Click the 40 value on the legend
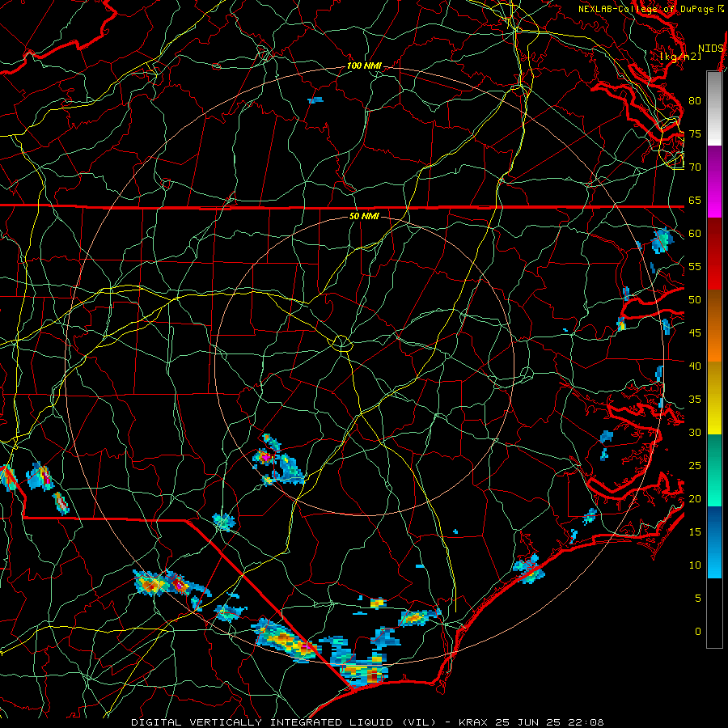Image resolution: width=728 pixels, height=728 pixels. pos(695,366)
